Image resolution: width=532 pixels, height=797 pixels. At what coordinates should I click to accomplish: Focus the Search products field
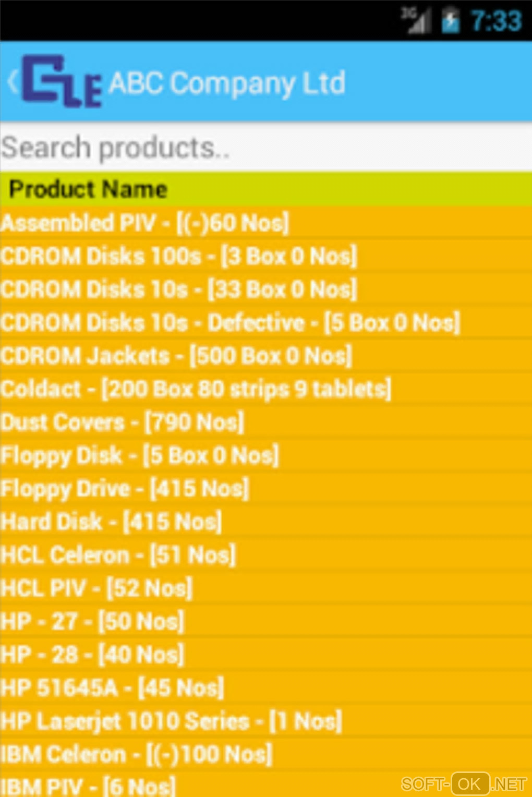[266, 148]
